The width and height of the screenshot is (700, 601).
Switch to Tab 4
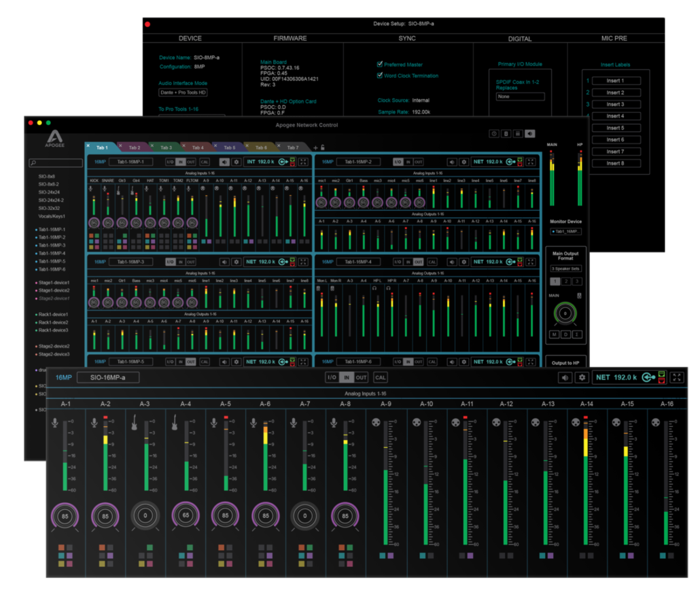point(198,148)
